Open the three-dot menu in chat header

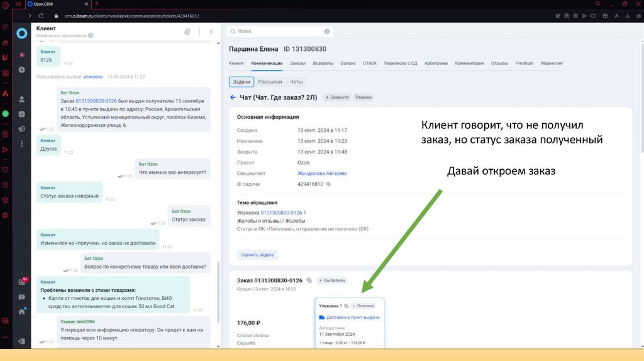pyautogui.click(x=199, y=31)
